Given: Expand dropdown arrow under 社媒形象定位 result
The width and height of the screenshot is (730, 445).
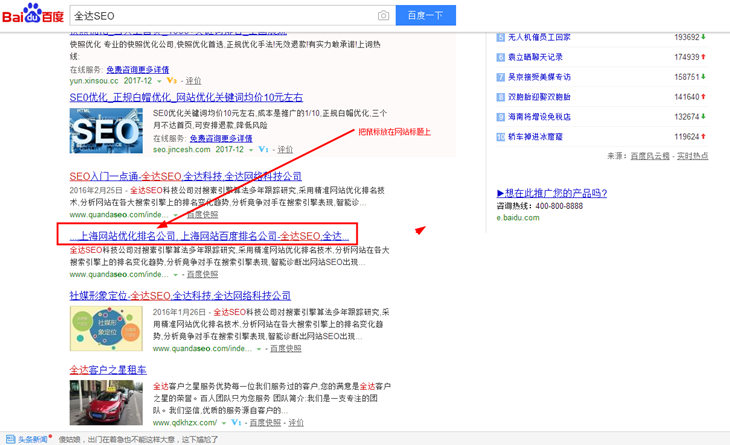Looking at the screenshot, I should (259, 349).
